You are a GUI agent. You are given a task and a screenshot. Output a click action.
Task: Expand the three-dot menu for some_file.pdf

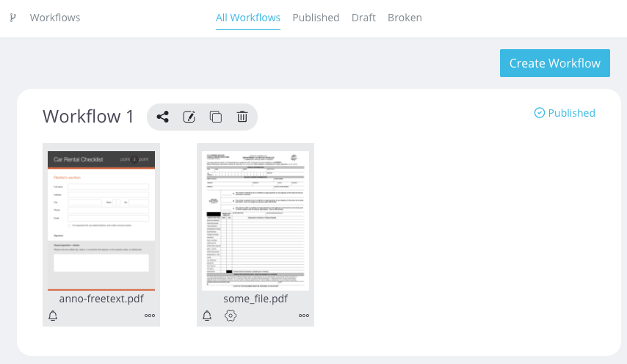304,316
